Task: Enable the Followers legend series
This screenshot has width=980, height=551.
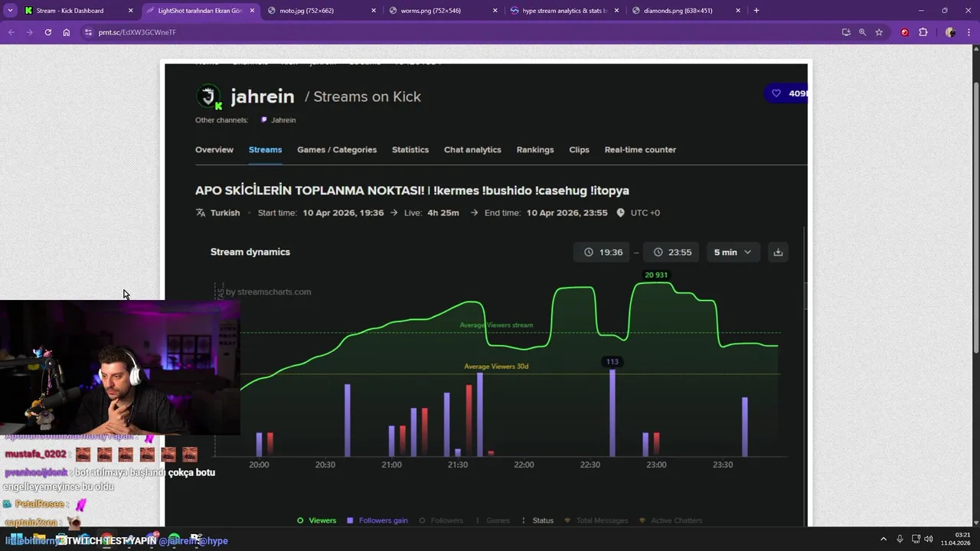Action: pyautogui.click(x=441, y=520)
